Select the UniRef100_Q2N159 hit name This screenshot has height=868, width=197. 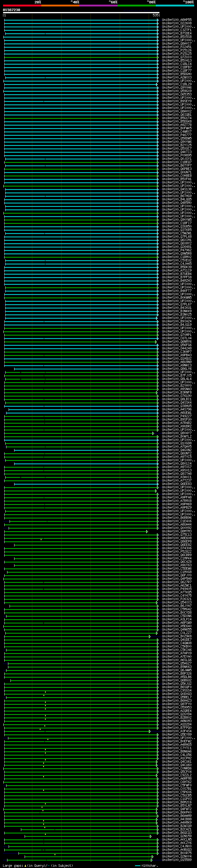click(177, 836)
